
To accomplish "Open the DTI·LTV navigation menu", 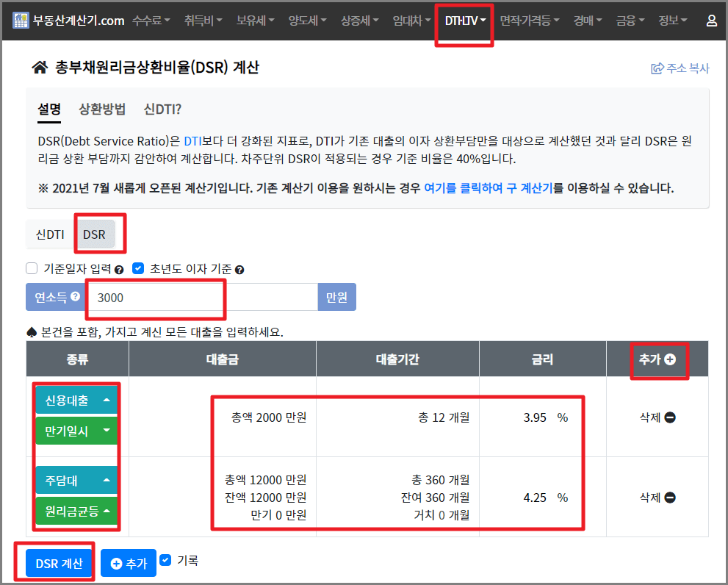I will 464,21.
